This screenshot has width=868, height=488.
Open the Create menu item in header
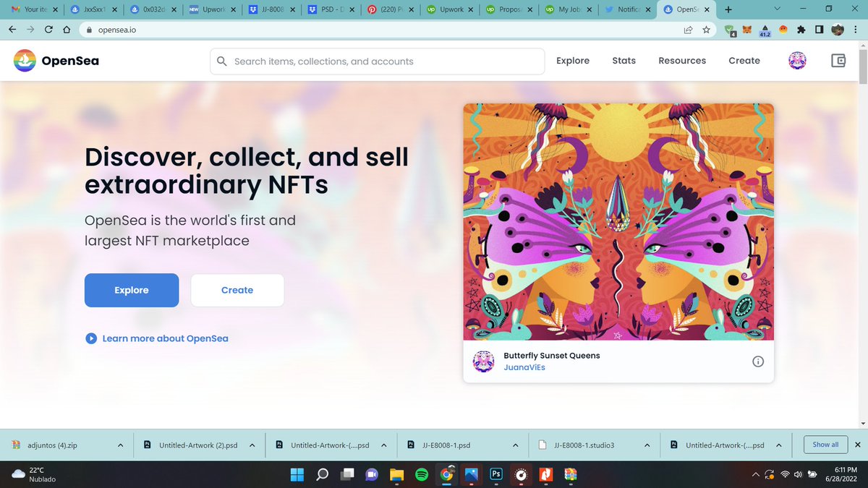pyautogui.click(x=744, y=61)
